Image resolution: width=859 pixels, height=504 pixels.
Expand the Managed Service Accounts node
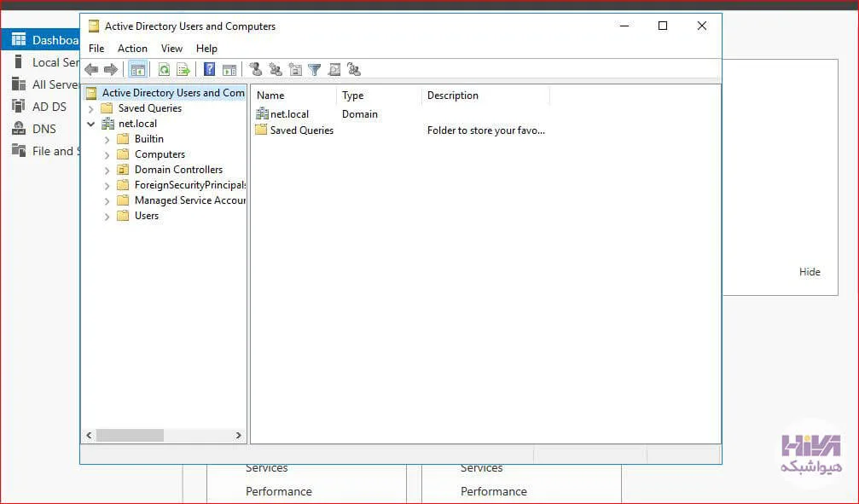[107, 201]
